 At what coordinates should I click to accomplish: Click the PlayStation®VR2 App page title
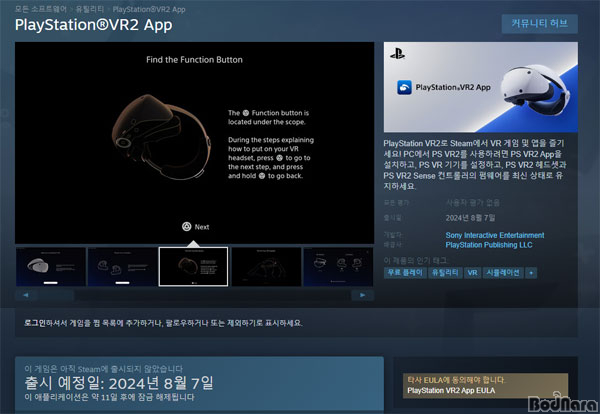93,25
